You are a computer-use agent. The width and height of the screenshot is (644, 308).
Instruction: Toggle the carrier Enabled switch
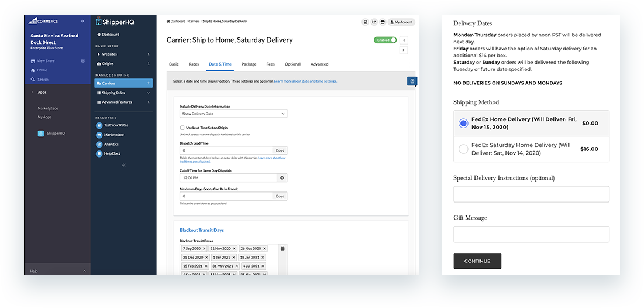coord(385,40)
